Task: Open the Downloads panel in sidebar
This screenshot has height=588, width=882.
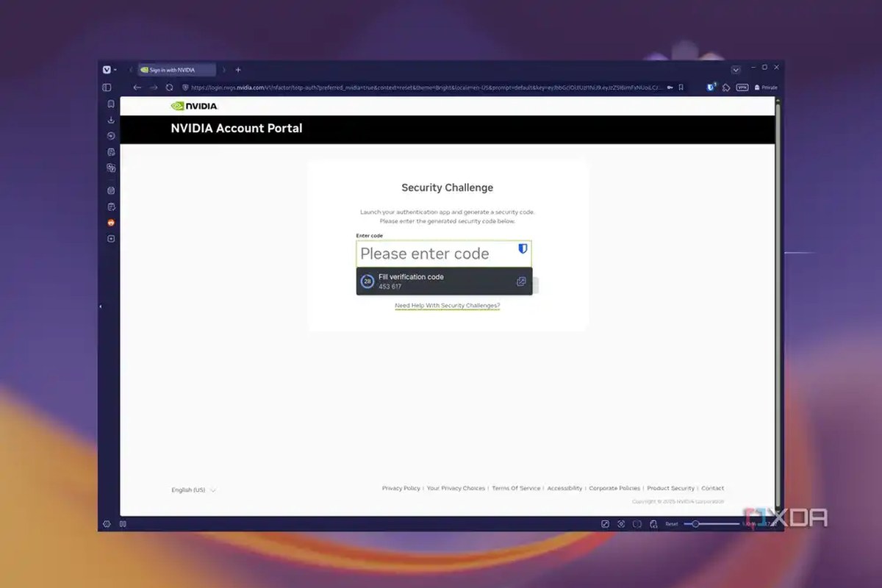Action: coord(111,120)
